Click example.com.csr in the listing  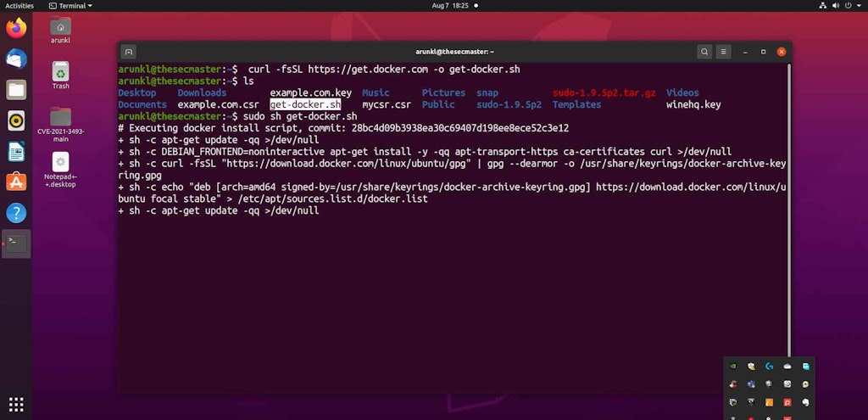[x=218, y=104]
